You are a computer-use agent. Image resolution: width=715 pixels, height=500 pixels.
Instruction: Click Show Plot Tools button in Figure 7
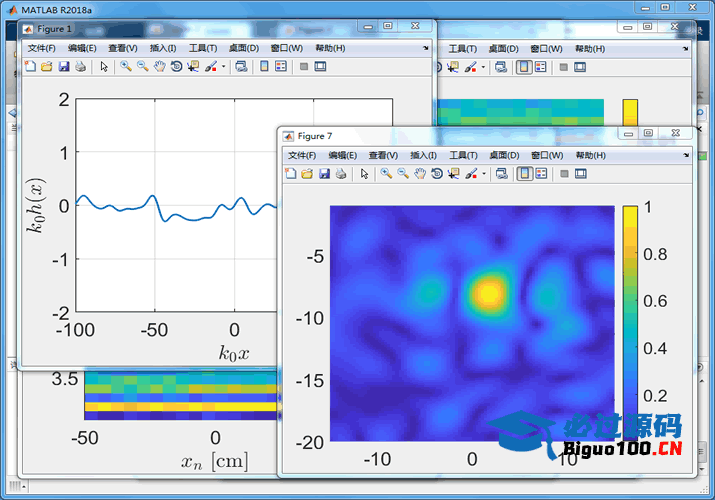tap(581, 174)
